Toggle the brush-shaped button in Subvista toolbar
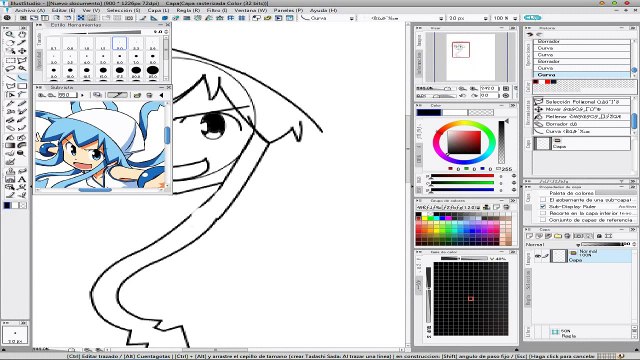The image size is (640, 360). point(117,95)
